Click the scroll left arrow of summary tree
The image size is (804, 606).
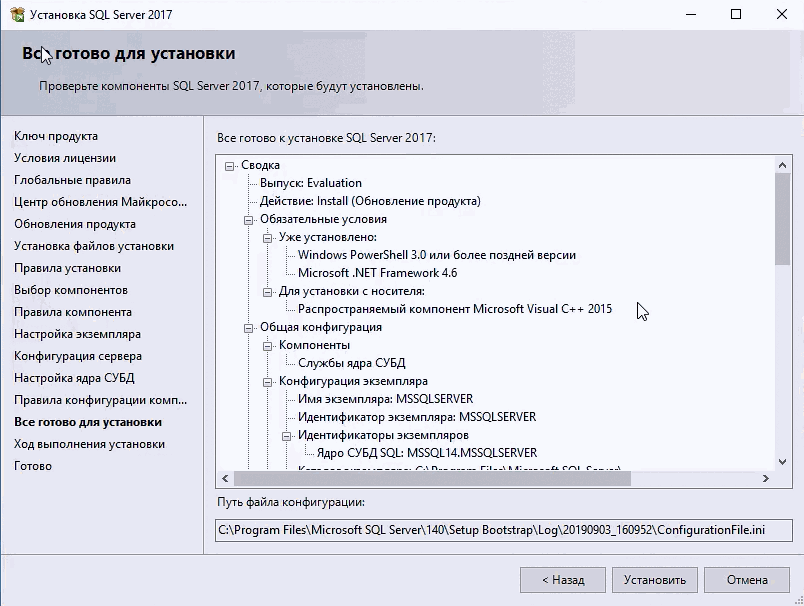pyautogui.click(x=225, y=478)
